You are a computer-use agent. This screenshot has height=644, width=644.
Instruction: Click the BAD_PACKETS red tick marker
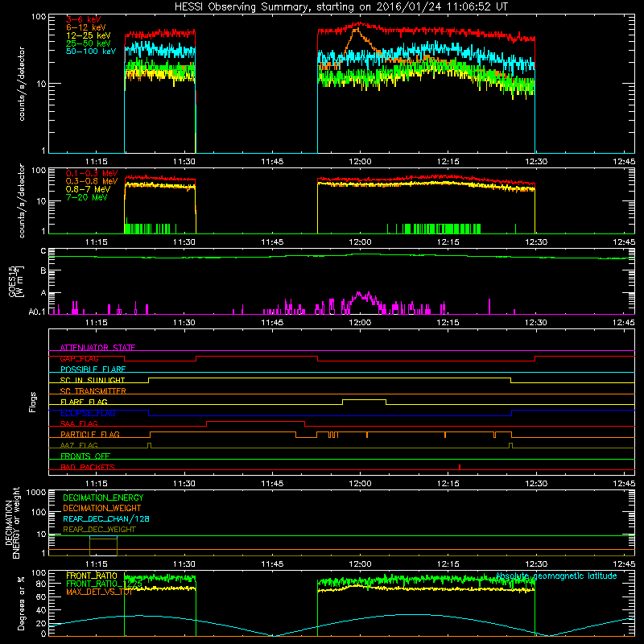460,467
